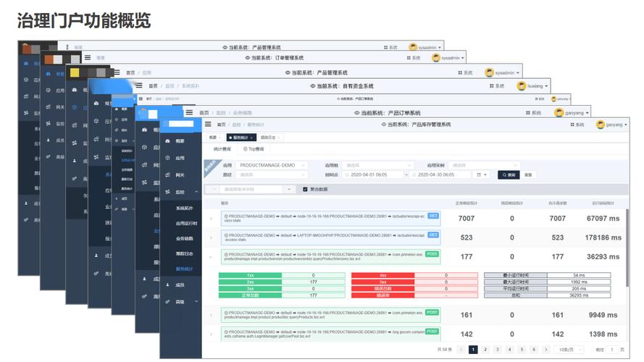Image resolution: width=644 pixels, height=362 pixels.
Task: Open the 路径 dropdown
Action: (272, 174)
